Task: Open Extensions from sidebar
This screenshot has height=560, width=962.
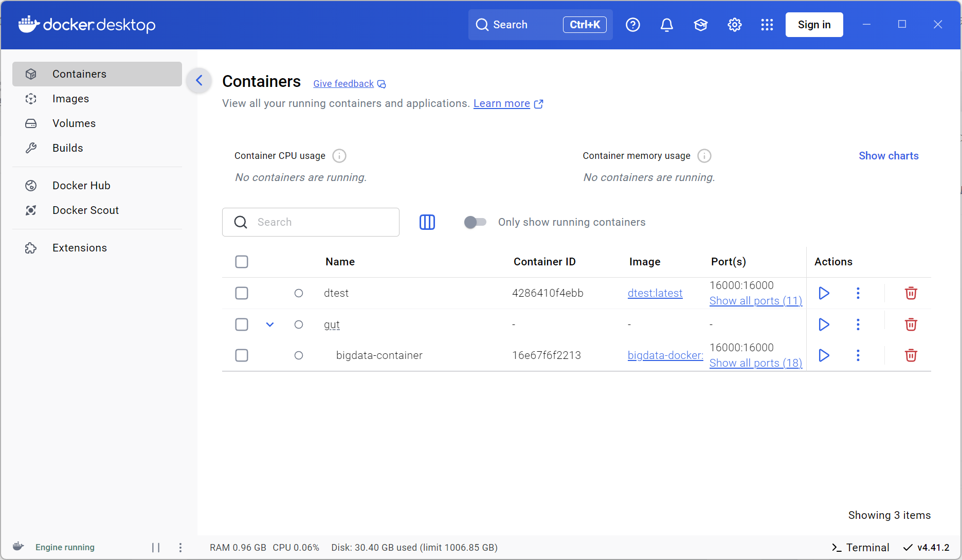Action: point(97,248)
